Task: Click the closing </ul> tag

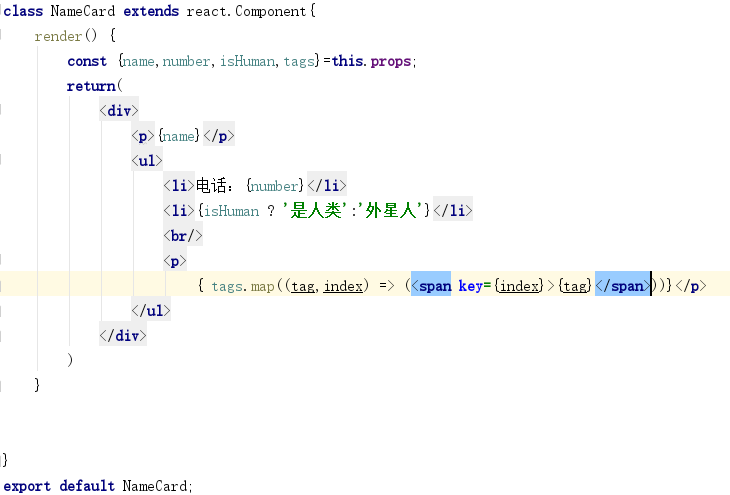Action: 151,311
